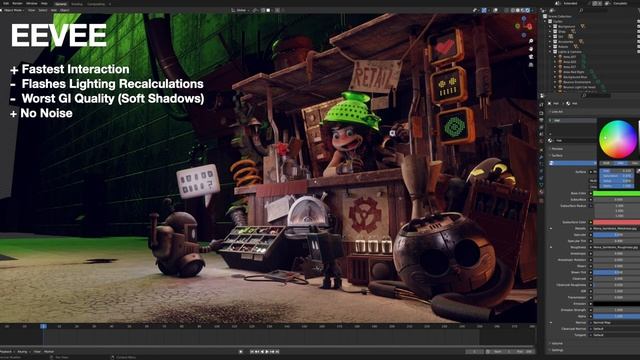The image size is (640, 360).
Task: Adjust the Specular slider
Action: (616, 235)
